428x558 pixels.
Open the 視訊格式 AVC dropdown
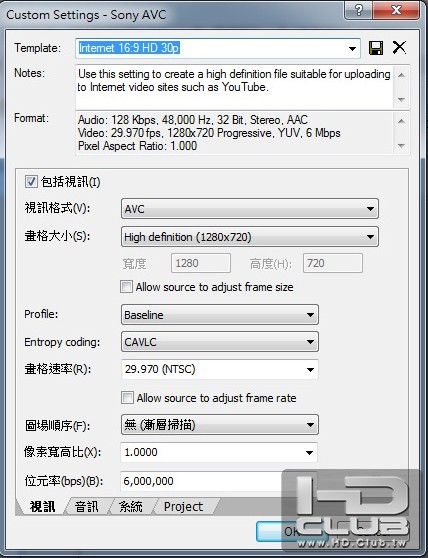pos(250,209)
